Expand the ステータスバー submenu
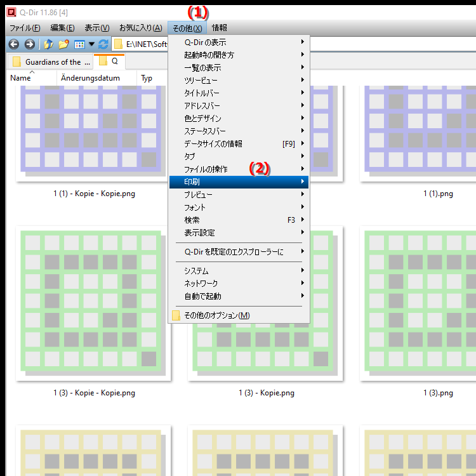Viewport: 476px width, 476px height. (239, 131)
